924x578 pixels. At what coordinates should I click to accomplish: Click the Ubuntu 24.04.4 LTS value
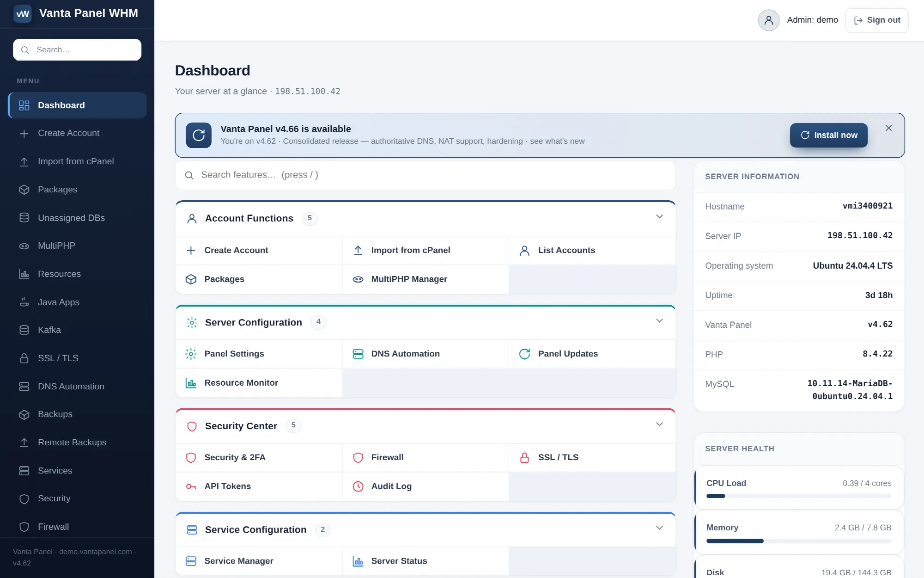click(853, 266)
